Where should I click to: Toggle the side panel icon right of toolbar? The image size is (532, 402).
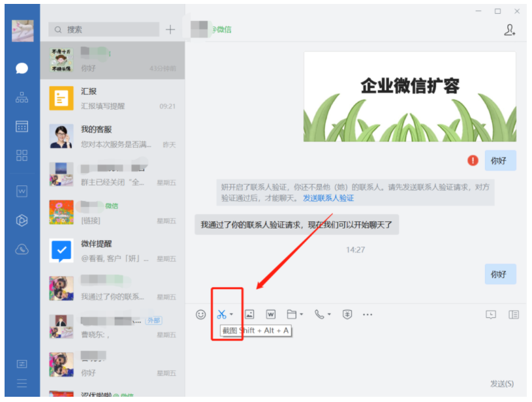(x=514, y=315)
